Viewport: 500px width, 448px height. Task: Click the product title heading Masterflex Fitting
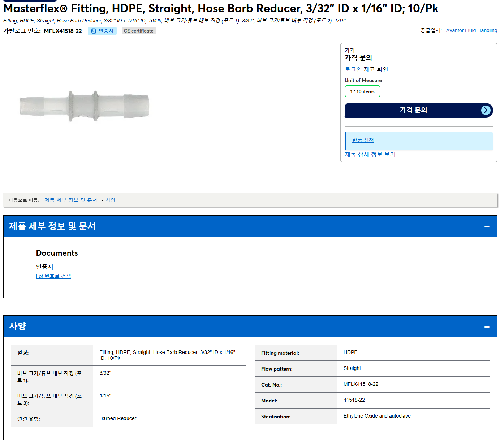coord(221,8)
